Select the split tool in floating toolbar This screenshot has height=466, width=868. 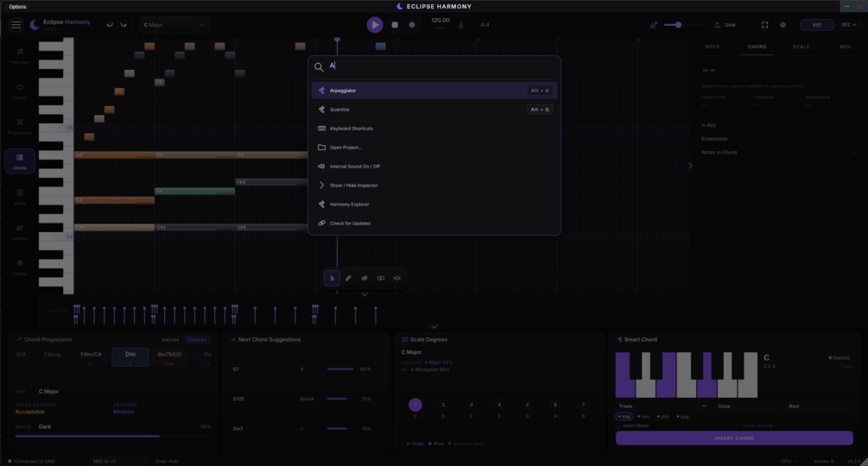[381, 278]
